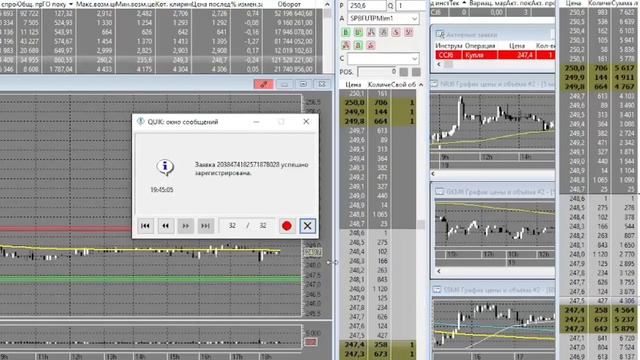640x360 pixels.
Task: Click the window icon of the middle right chart
Action: click(x=439, y=191)
